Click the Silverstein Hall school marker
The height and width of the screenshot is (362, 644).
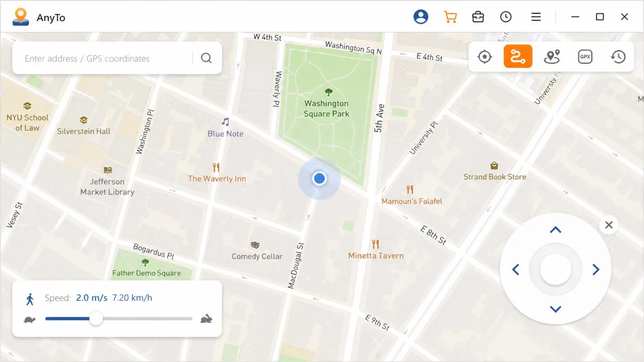83,120
